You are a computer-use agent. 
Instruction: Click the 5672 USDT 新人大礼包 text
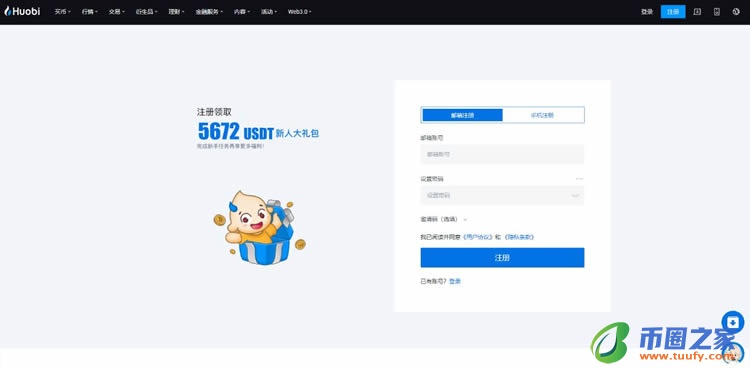click(258, 131)
